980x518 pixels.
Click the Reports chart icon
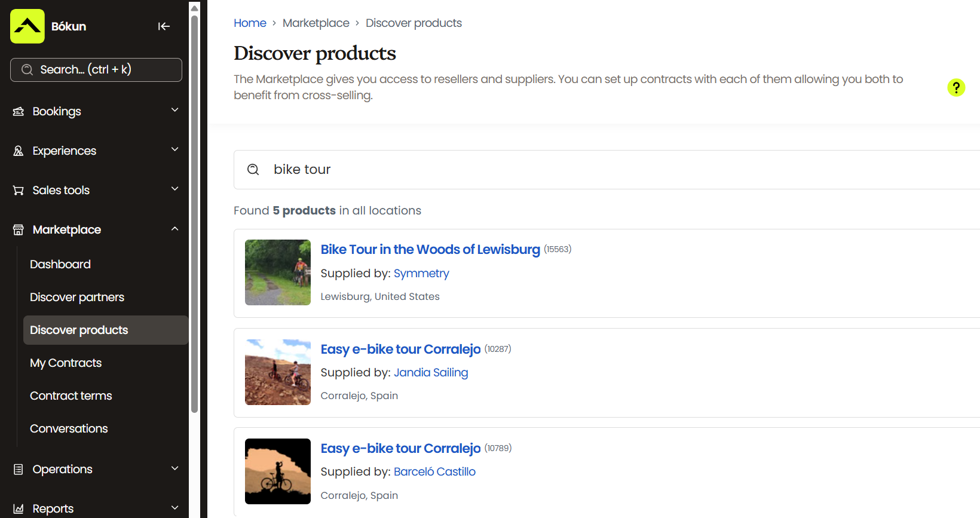tap(19, 509)
